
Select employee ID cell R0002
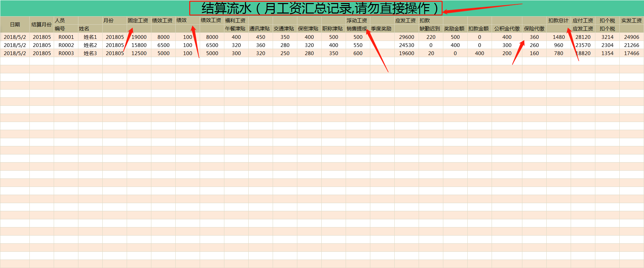click(66, 45)
